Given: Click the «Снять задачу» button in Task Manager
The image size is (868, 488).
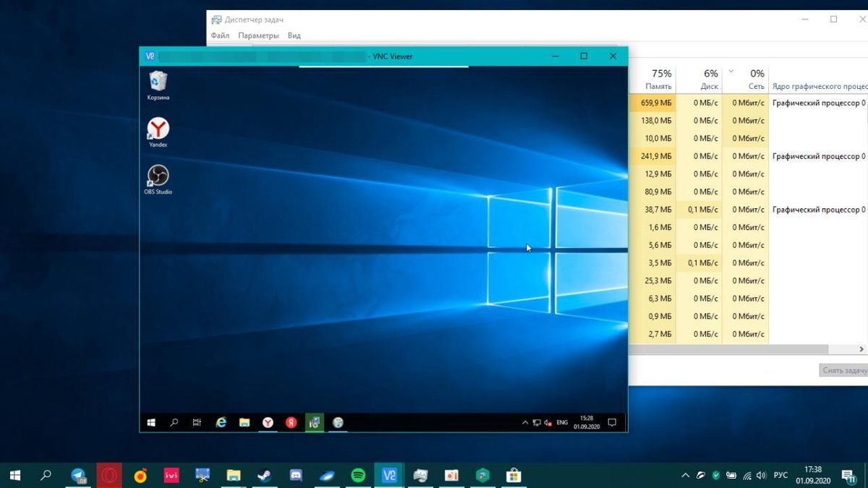Looking at the screenshot, I should (843, 370).
